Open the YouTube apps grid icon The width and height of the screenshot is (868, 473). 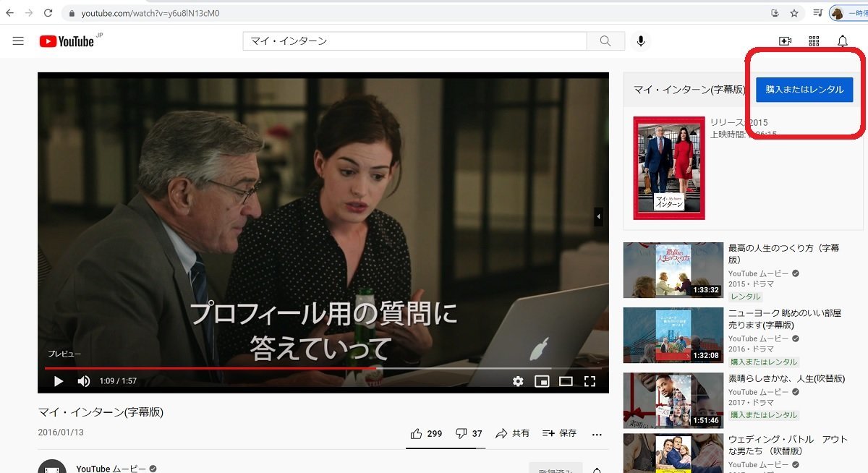(x=814, y=41)
